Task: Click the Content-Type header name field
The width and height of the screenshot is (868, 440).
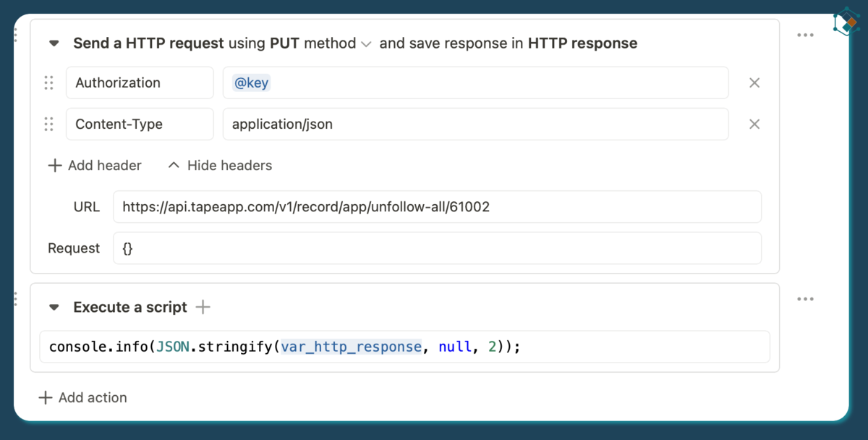Action: (x=140, y=124)
